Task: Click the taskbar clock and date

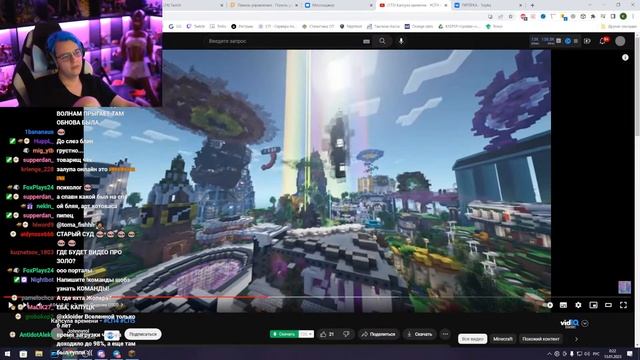Action: 613,353
